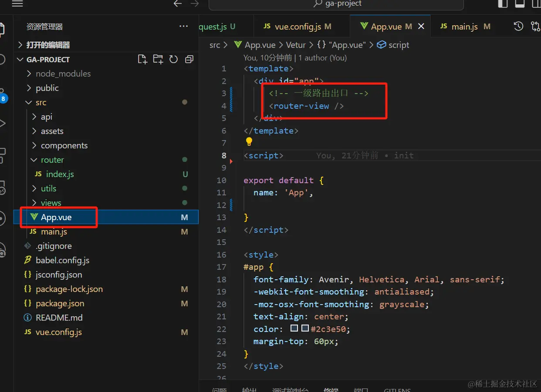Click the text-align: center line

pos(301,316)
